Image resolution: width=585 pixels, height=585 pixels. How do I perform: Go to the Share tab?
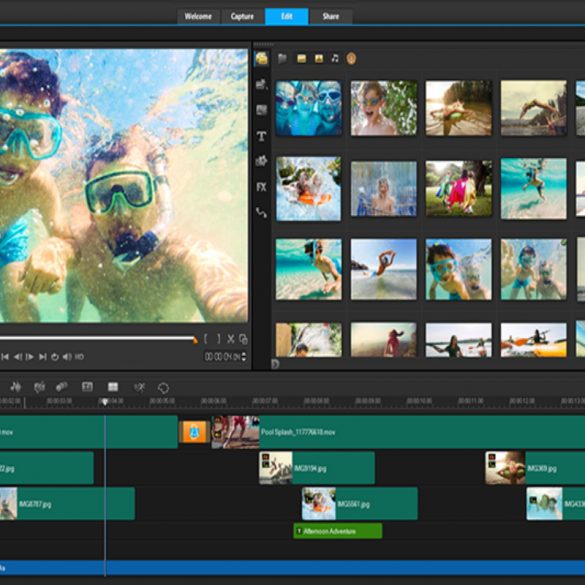coord(331,16)
